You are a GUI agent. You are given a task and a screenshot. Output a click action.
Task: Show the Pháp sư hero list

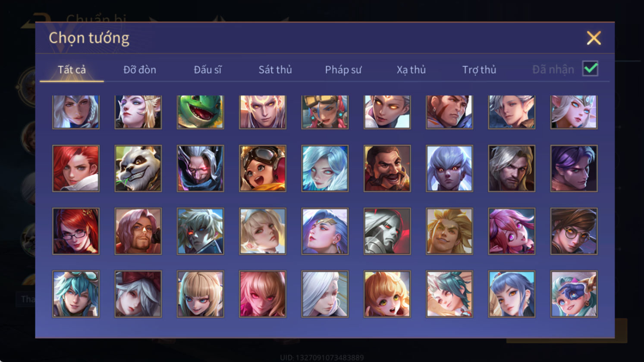coord(343,69)
